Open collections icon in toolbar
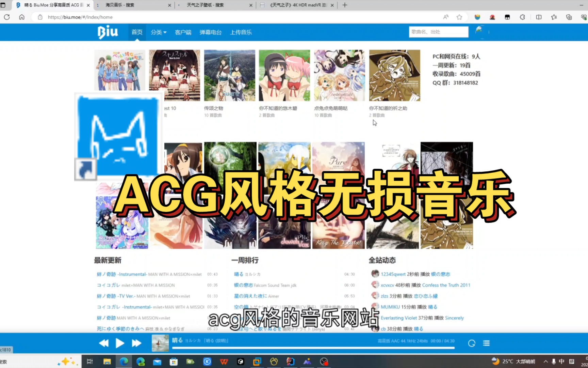This screenshot has width=588, height=368. pos(569,17)
